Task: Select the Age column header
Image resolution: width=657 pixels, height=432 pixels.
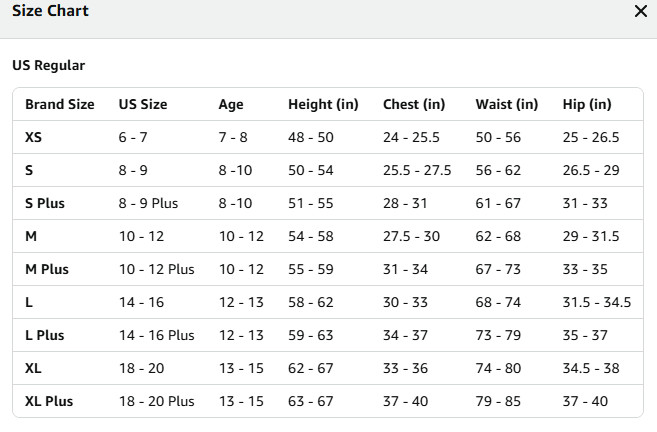Action: click(231, 104)
